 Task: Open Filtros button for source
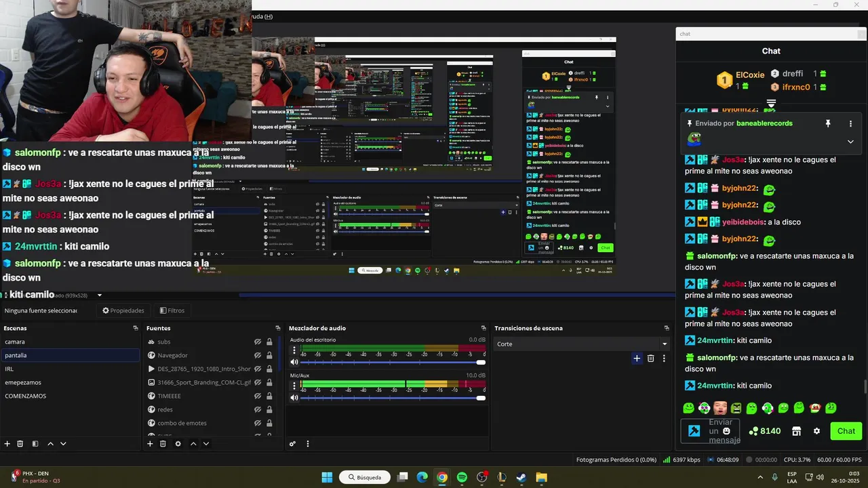pos(172,310)
